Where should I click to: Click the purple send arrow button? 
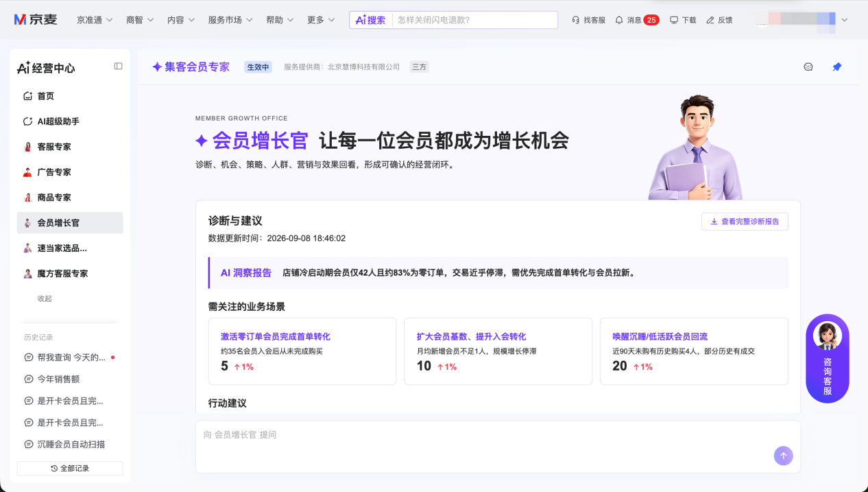(x=783, y=456)
